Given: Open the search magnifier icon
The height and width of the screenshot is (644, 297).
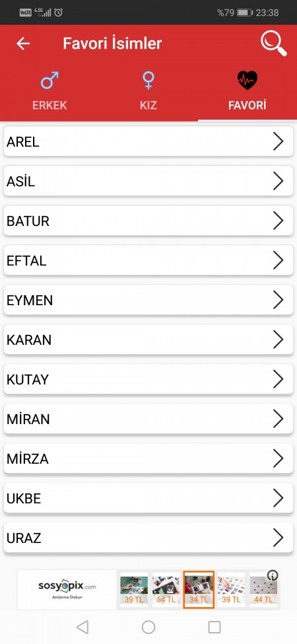Looking at the screenshot, I should coord(274,43).
